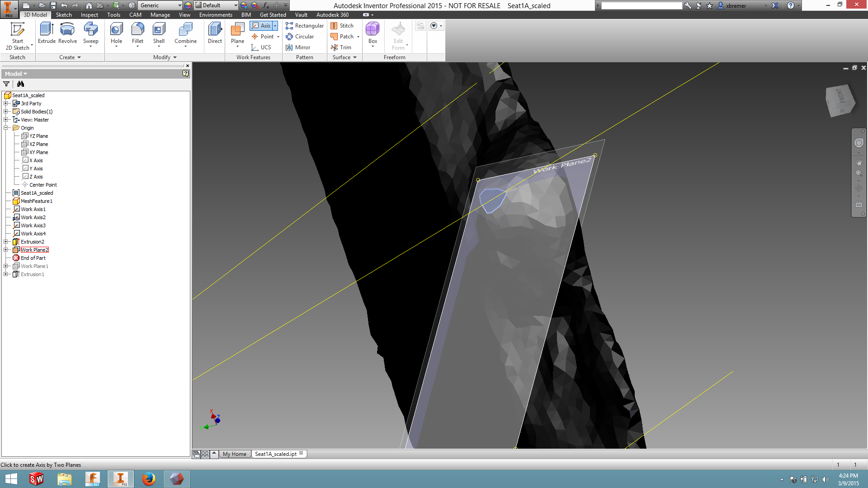Open Firefox from the taskbar

pos(148,479)
